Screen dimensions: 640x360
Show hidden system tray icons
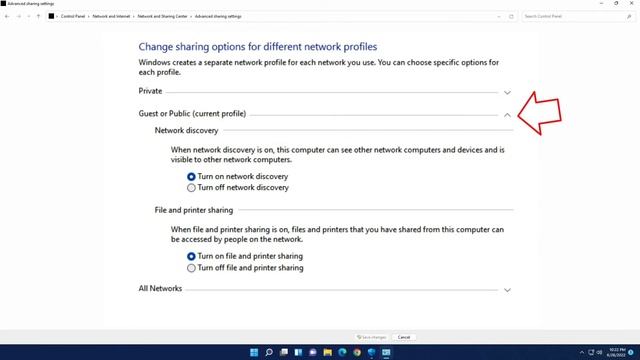[582, 352]
